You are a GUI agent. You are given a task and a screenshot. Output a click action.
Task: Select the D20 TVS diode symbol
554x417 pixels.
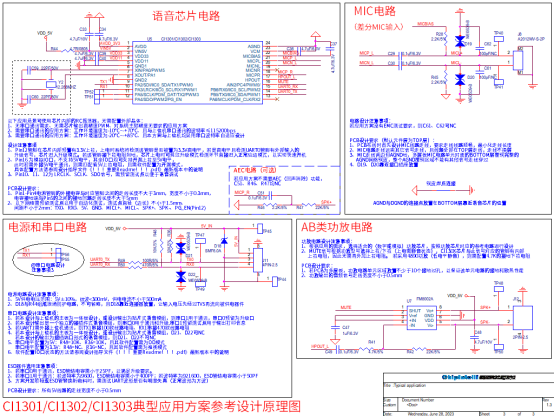(460, 80)
